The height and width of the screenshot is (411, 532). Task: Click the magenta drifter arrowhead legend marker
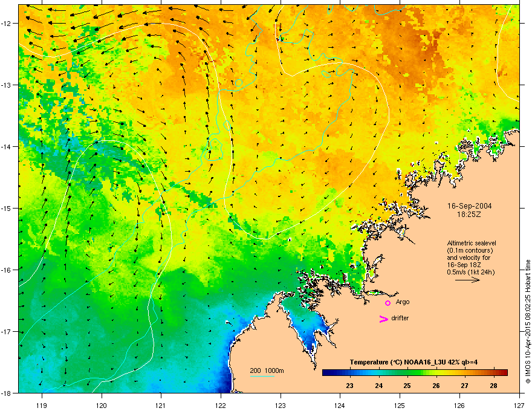(x=383, y=319)
